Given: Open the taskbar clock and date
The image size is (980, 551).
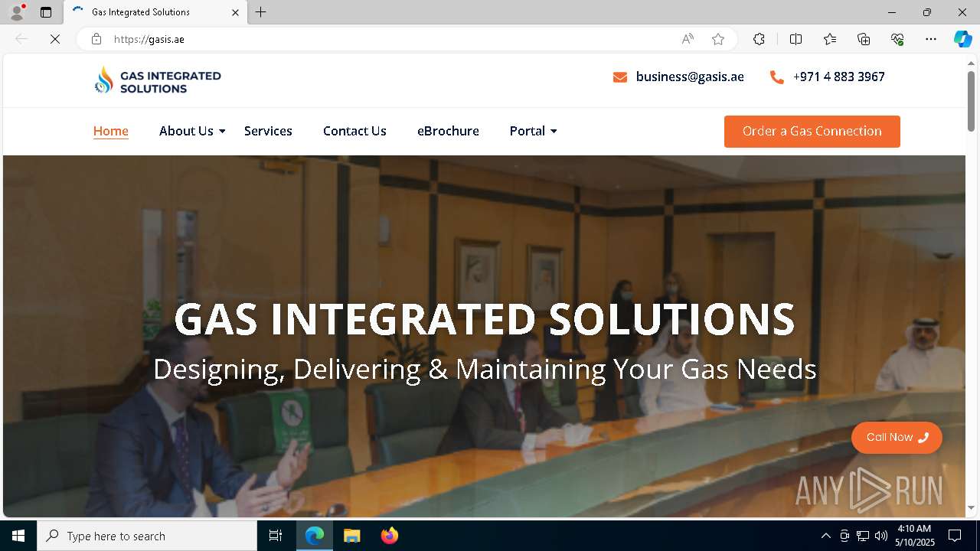Looking at the screenshot, I should (x=914, y=536).
